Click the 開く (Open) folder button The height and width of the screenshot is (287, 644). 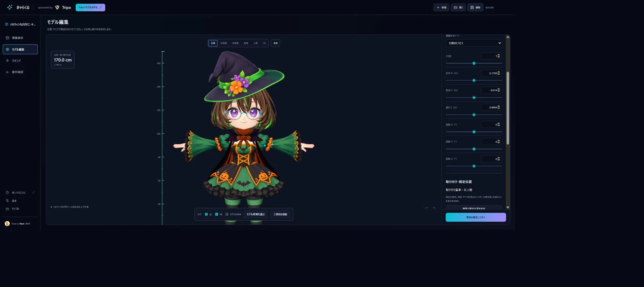458,7
